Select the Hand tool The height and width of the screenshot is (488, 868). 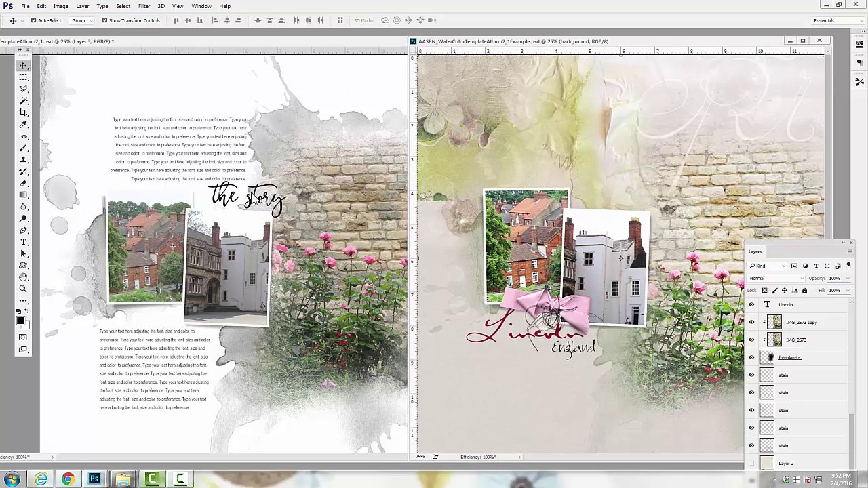point(23,277)
